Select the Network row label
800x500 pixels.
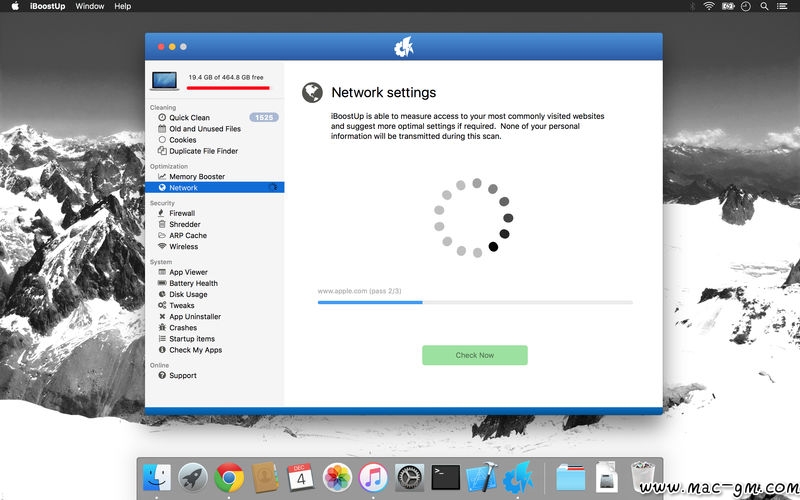click(x=184, y=188)
